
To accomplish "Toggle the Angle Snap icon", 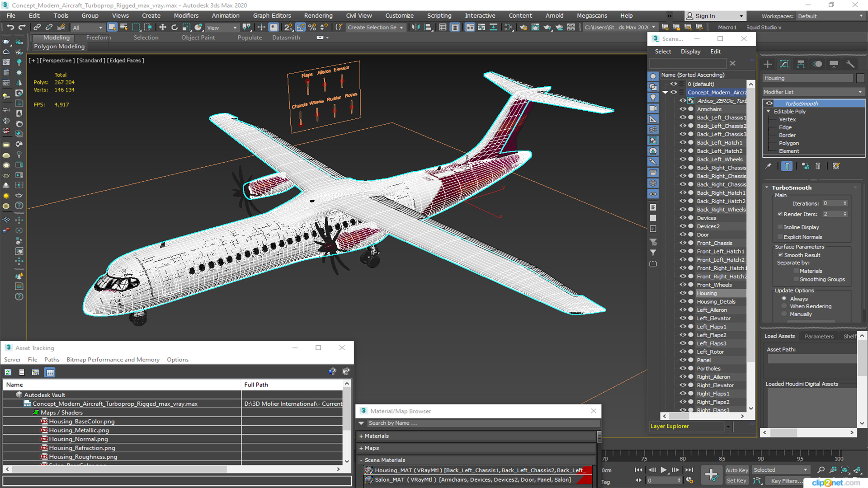I will (301, 28).
